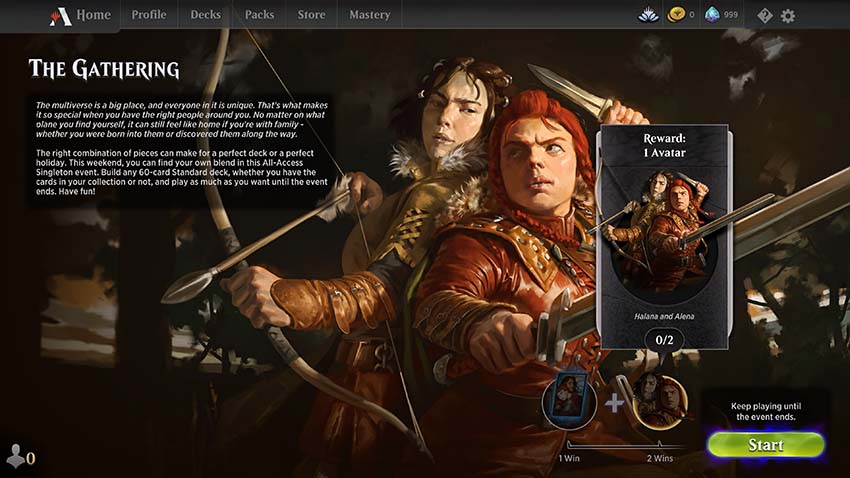The width and height of the screenshot is (850, 478).
Task: Click the 0/2 progress bubble
Action: pos(664,340)
